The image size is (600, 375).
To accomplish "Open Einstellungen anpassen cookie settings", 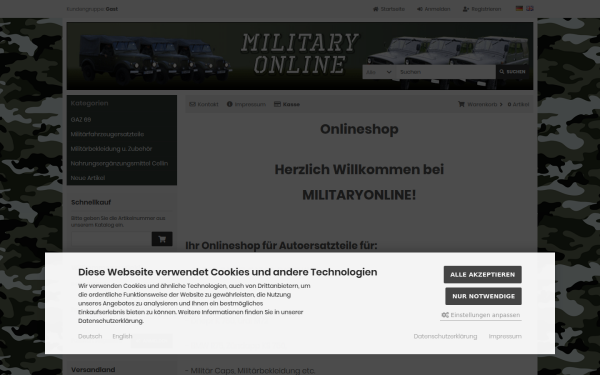I will (481, 315).
